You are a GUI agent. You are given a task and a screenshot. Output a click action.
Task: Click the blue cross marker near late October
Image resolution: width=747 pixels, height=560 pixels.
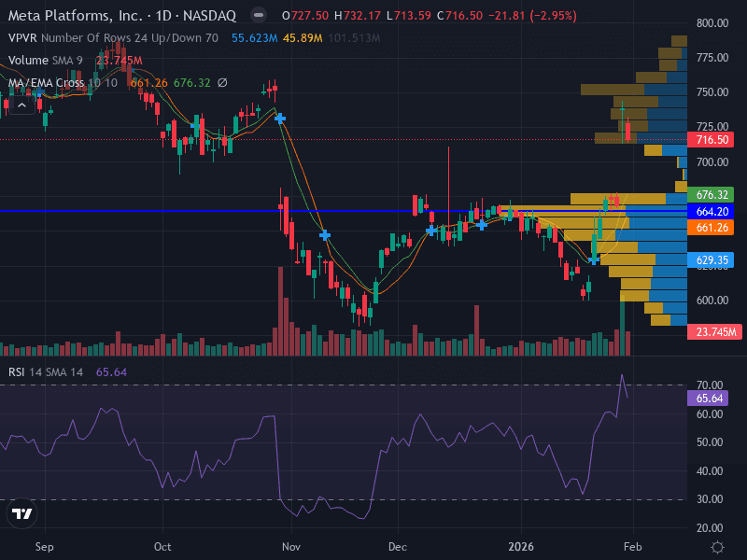click(279, 119)
